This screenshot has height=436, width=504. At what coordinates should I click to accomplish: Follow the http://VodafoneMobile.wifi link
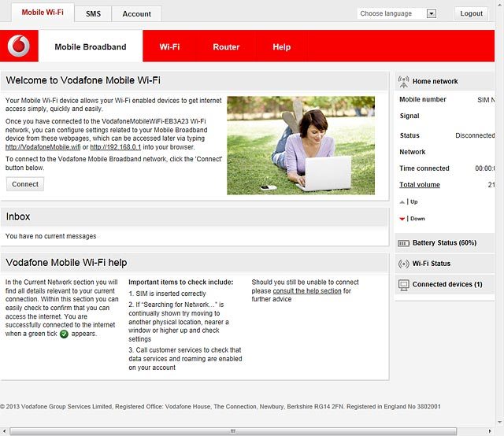tap(43, 147)
